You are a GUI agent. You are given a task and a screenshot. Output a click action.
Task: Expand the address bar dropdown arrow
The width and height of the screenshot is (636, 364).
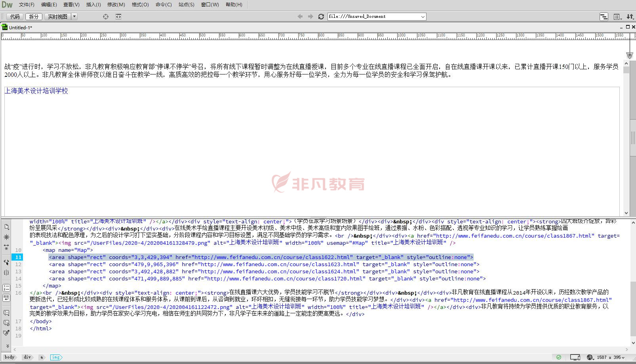423,17
